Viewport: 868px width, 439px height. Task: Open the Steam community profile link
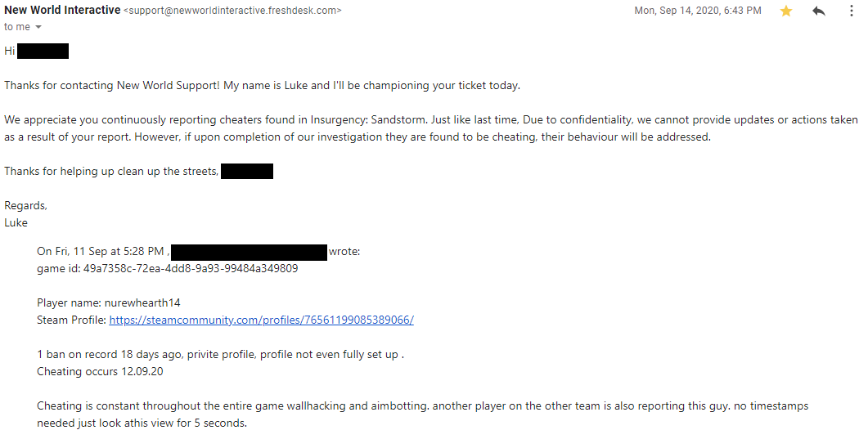[x=261, y=320]
